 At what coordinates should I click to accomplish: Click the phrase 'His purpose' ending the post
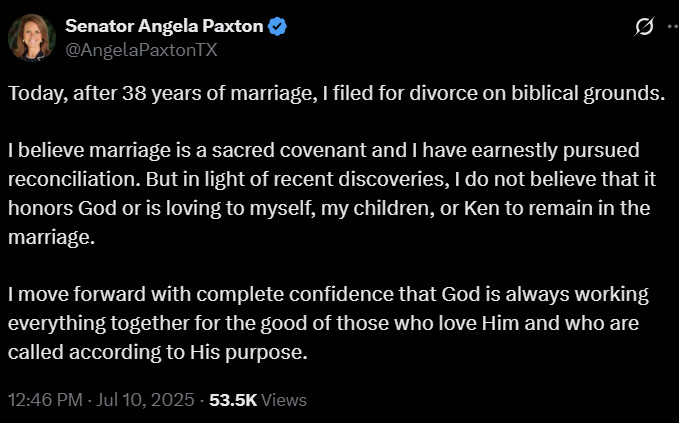point(249,352)
